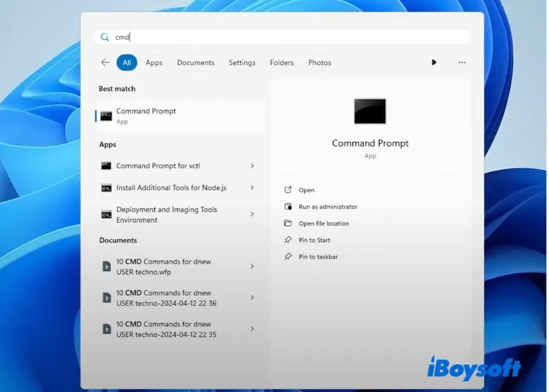Viewport: 549px width, 392px height.
Task: Expand Command Prompt for vctl chevron
Action: 252,166
